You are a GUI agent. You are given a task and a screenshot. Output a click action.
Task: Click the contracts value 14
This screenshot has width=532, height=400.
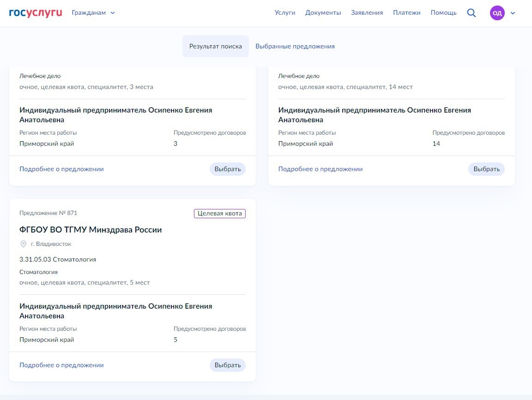436,143
